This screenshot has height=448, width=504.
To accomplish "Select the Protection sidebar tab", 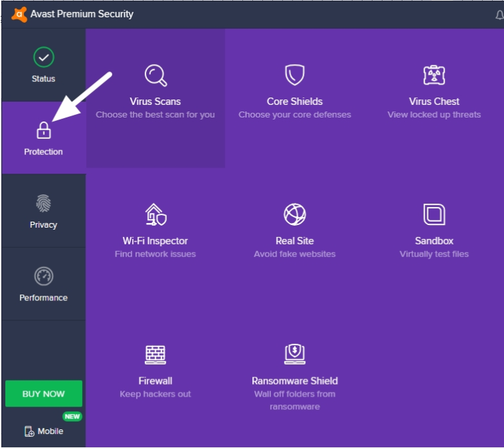I will (43, 138).
